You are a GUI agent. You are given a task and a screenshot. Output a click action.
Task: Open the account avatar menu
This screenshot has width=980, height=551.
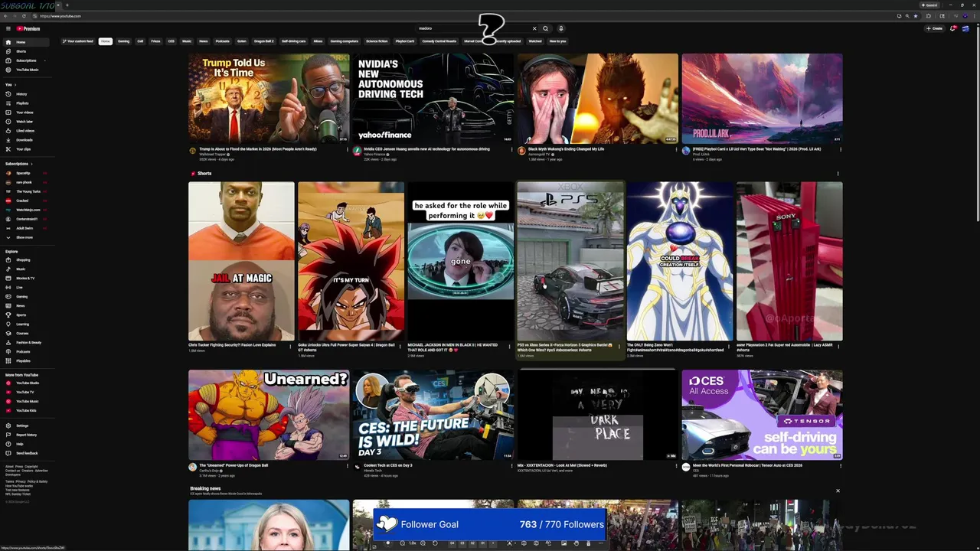[967, 28]
